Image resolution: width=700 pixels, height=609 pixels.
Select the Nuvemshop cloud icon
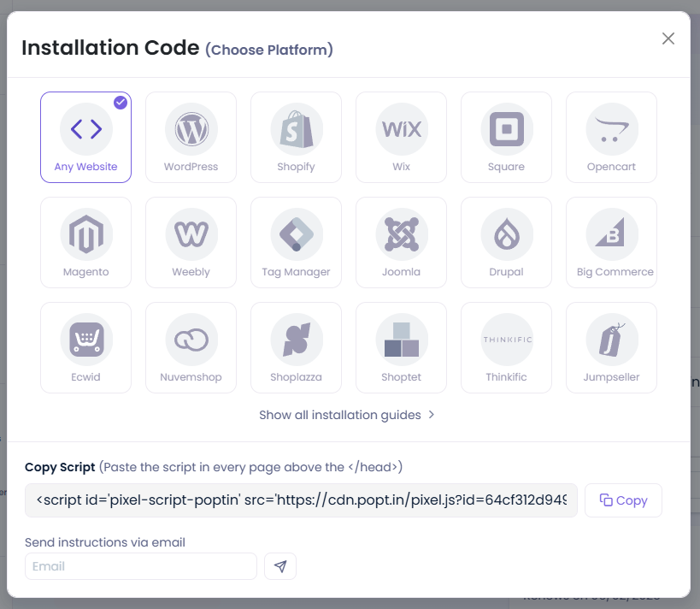(x=191, y=340)
